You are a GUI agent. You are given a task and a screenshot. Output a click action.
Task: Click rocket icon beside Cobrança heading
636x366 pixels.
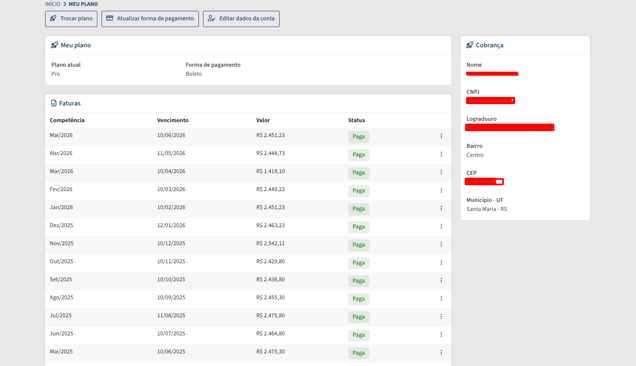pyautogui.click(x=470, y=45)
